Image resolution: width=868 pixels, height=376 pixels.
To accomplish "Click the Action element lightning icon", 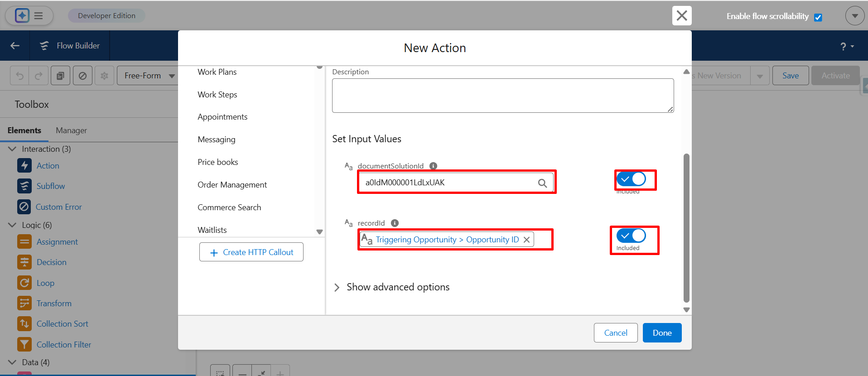I will [x=24, y=165].
